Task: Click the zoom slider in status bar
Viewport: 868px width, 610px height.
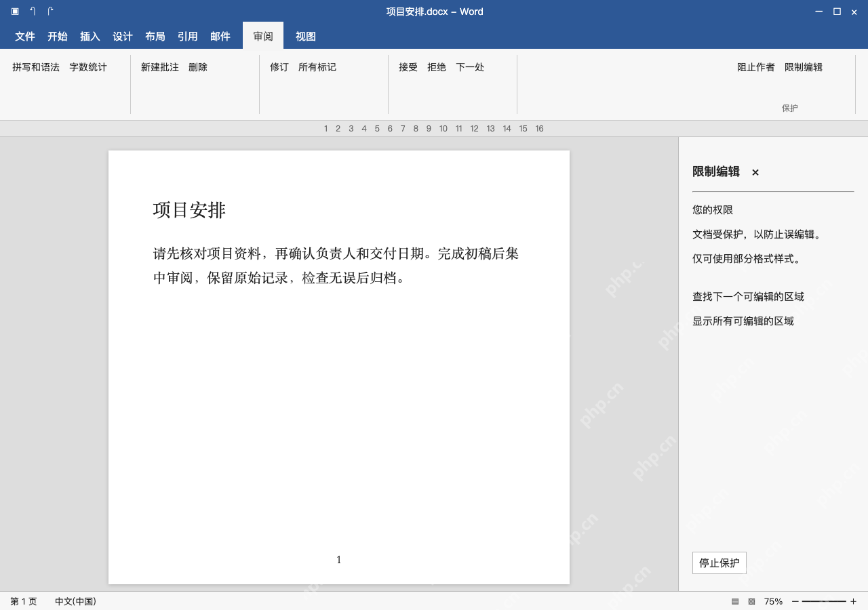Action: pyautogui.click(x=824, y=601)
